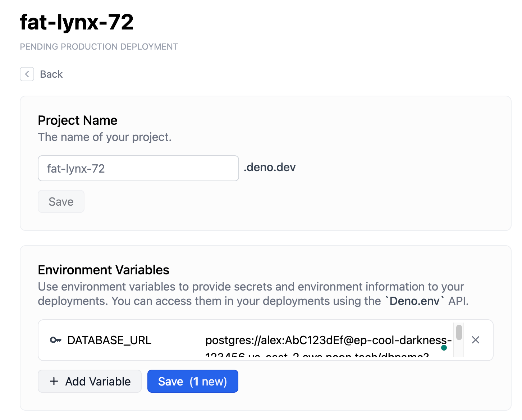Click the green status dot in the value field
Viewport: 522px width, 420px height.
(x=444, y=347)
